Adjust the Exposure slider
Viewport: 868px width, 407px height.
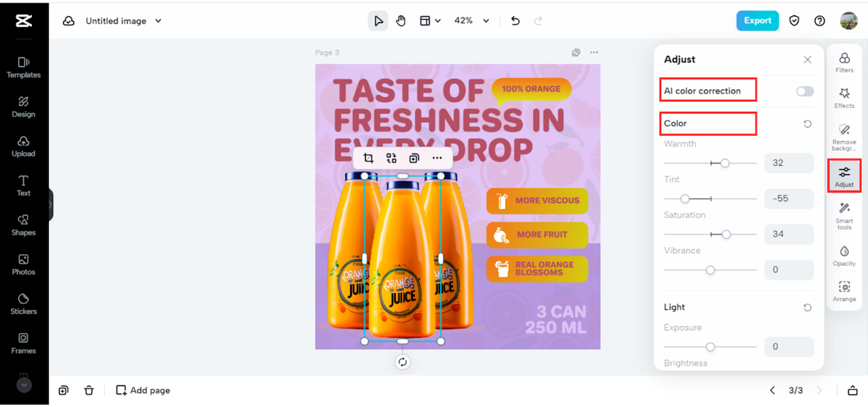coord(711,347)
